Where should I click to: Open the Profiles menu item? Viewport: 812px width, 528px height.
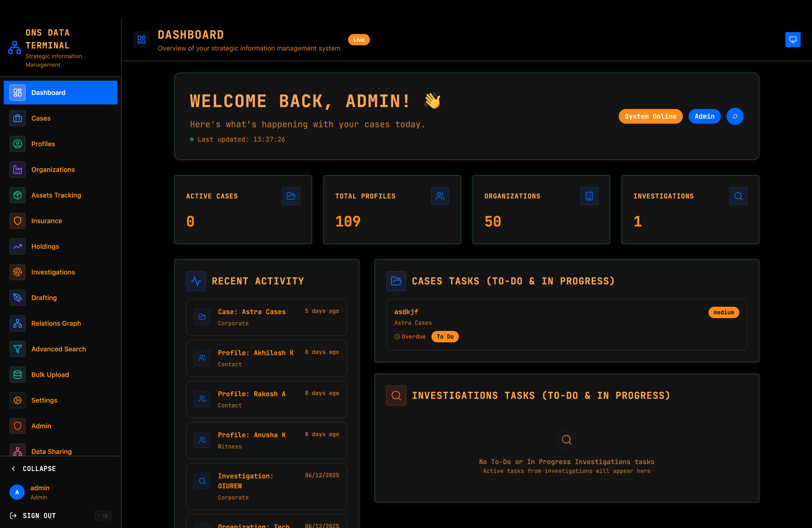[x=60, y=144]
